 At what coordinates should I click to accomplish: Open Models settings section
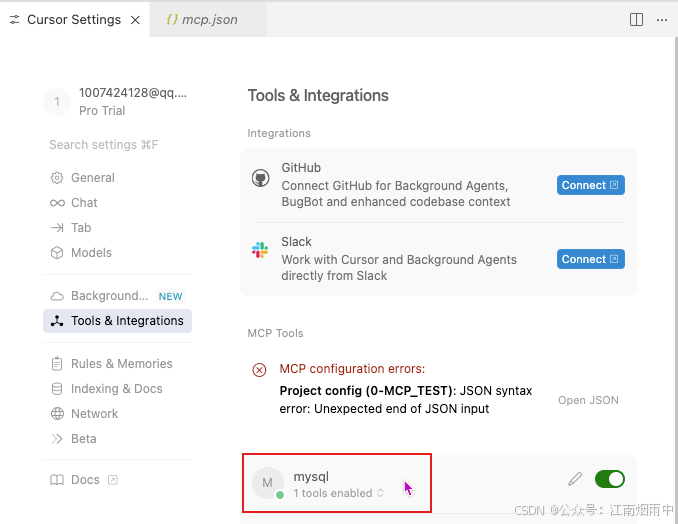(x=118, y=252)
